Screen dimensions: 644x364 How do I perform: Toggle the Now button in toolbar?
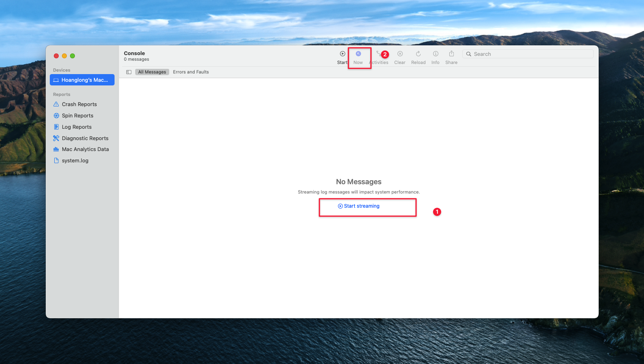click(358, 54)
